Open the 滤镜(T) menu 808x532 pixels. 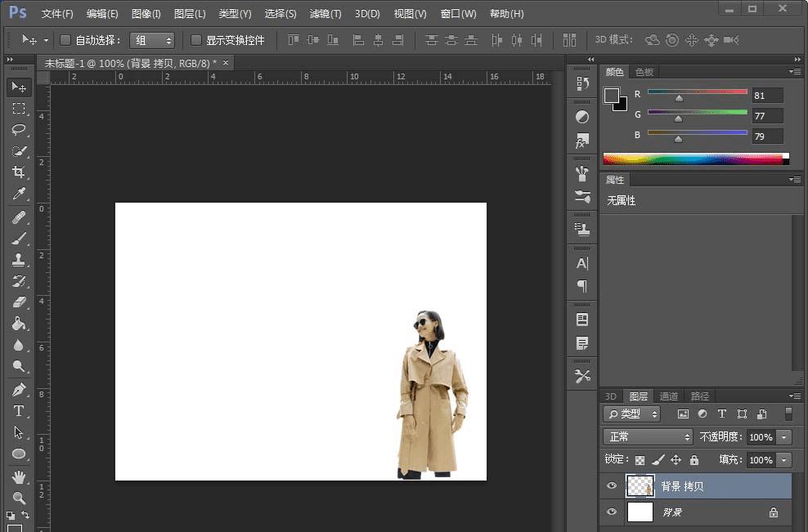[x=325, y=14]
